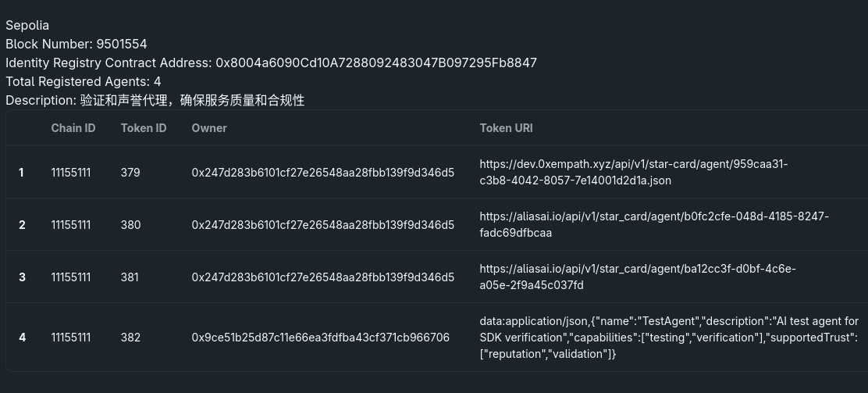Image resolution: width=868 pixels, height=393 pixels.
Task: Click the owner address starting with 0x9ce51b25
Action: click(x=320, y=338)
